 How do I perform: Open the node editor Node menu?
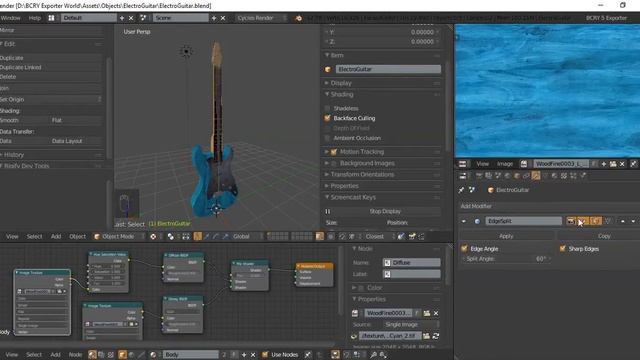tap(75, 355)
